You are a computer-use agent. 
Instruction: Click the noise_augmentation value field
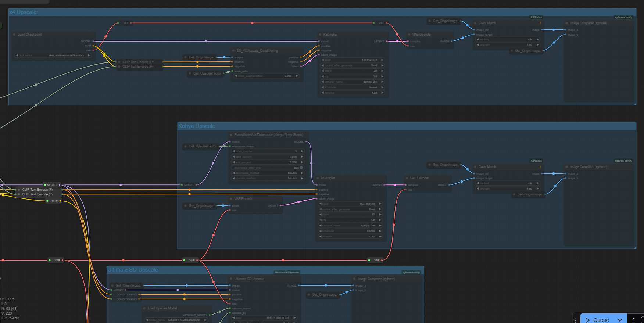pyautogui.click(x=266, y=76)
